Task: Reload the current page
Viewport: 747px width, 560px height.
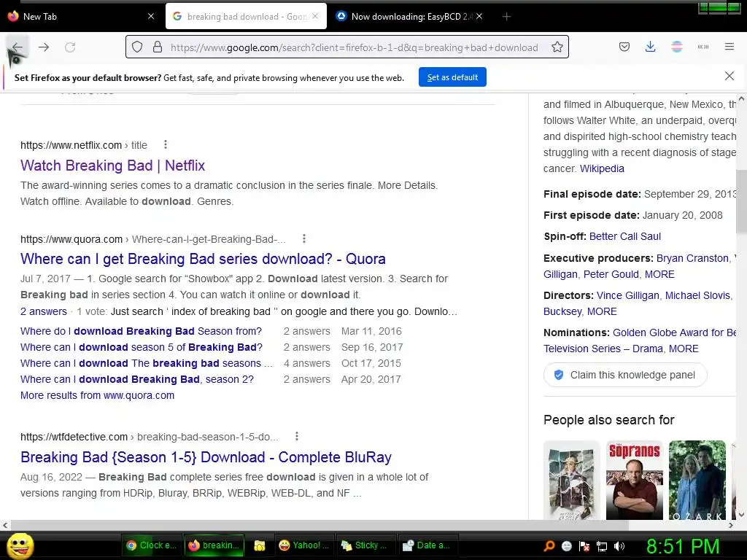Action: (x=70, y=47)
